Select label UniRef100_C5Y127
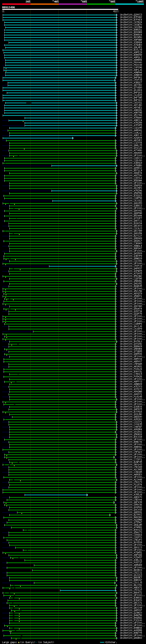Viewport: 146px width, 644px height. (x=131, y=590)
